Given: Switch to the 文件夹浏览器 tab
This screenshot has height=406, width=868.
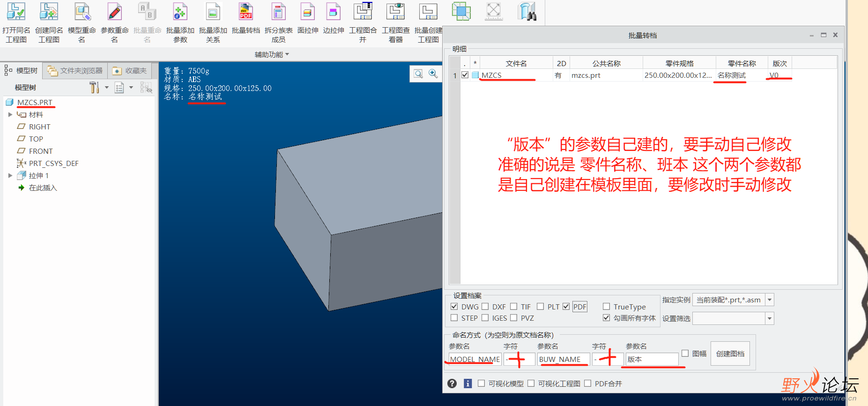Looking at the screenshot, I should 75,71.
